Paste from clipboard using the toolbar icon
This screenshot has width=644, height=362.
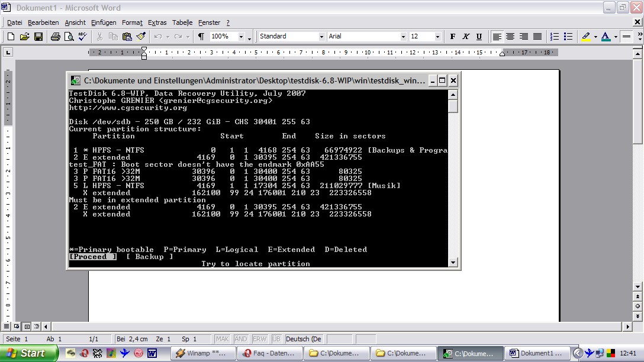click(x=127, y=37)
